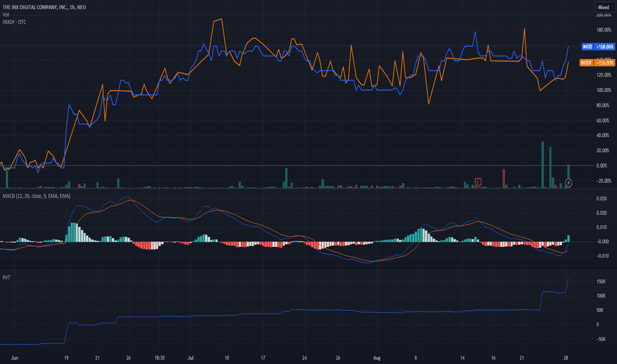Click the blue INXD +158.06% price label
Viewport: 617px width, 364px height.
tap(598, 46)
